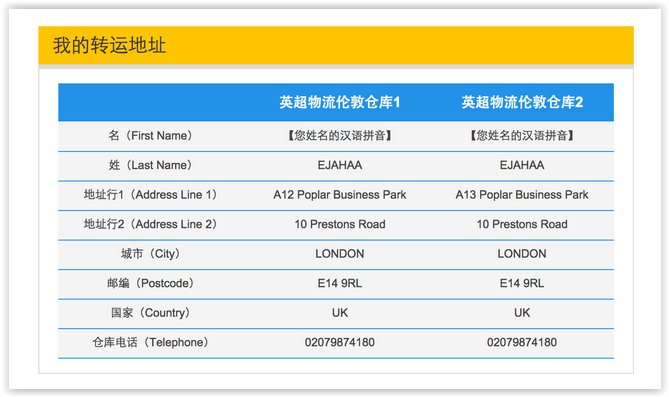Screen dimensions: 669x397
Task: Click the 邮编（Postcode） row label
Action: tap(150, 283)
